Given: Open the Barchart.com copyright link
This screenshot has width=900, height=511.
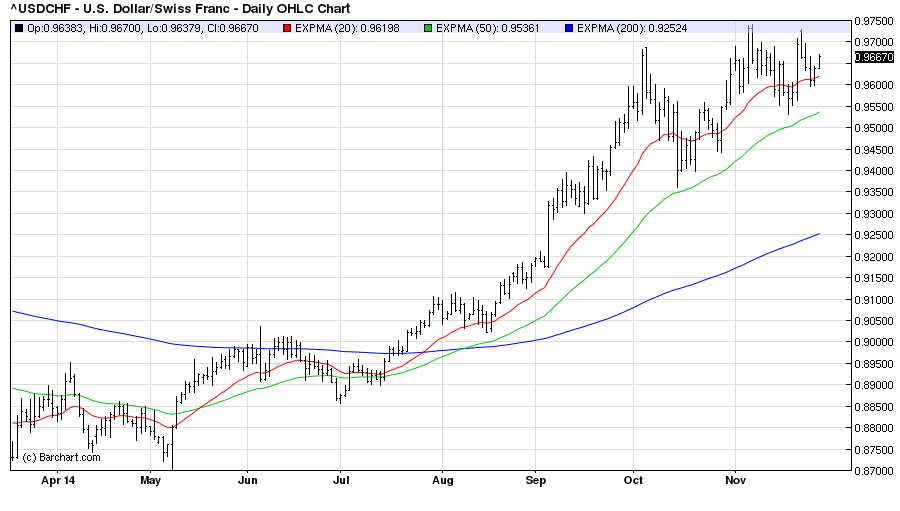Looking at the screenshot, I should (x=61, y=457).
